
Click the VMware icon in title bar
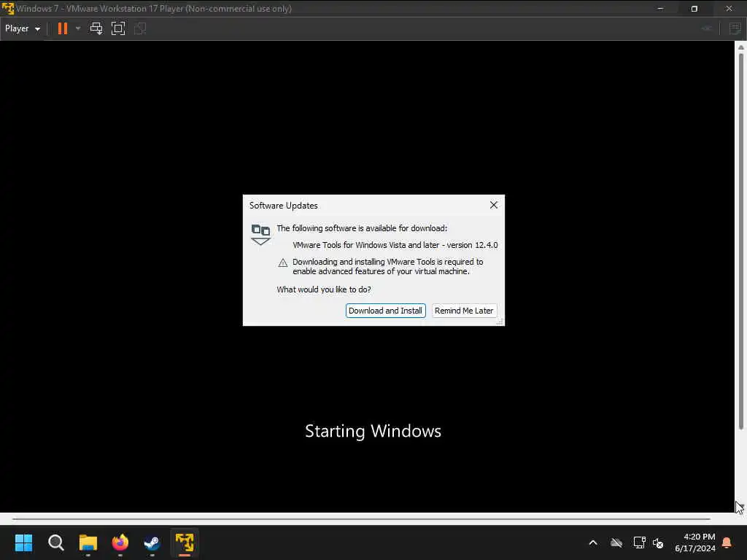coord(7,8)
